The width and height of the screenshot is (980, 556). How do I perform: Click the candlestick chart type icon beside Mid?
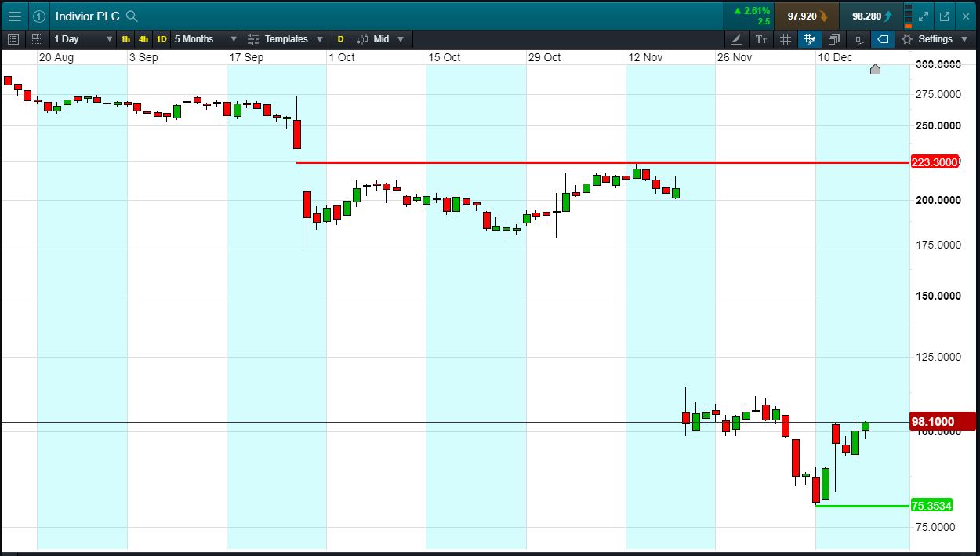pyautogui.click(x=363, y=38)
